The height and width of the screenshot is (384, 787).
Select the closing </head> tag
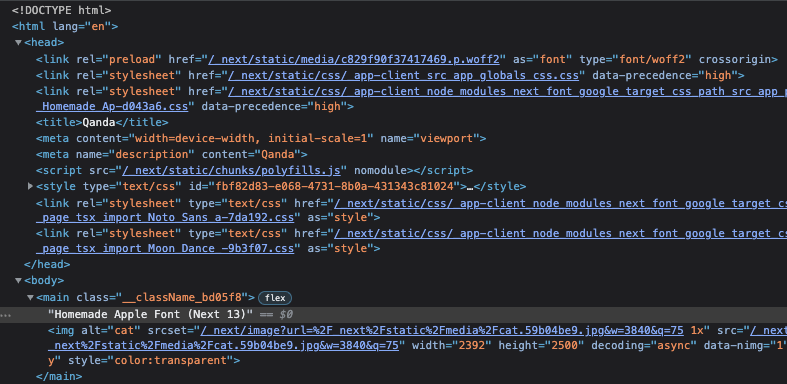pos(47,264)
